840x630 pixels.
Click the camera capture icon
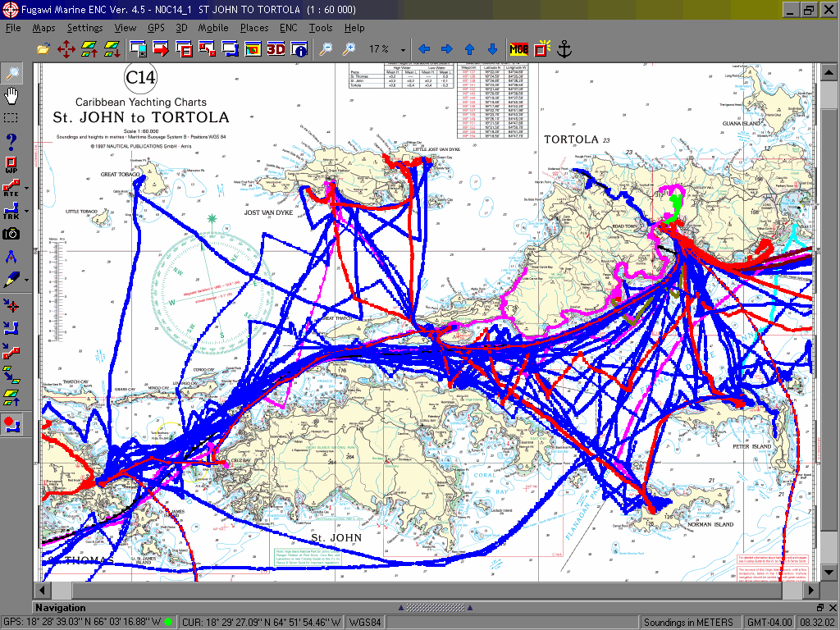click(x=11, y=234)
